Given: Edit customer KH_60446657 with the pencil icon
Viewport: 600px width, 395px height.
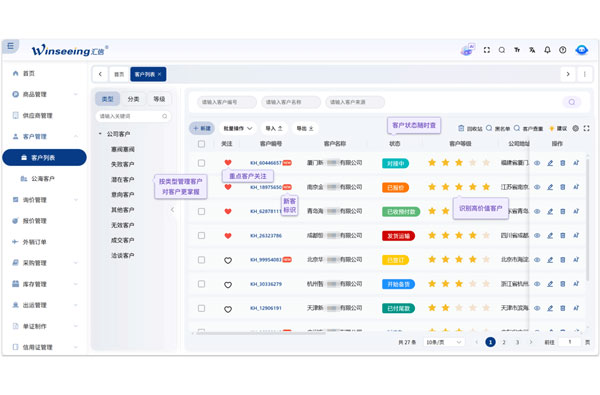Looking at the screenshot, I should pyautogui.click(x=550, y=163).
